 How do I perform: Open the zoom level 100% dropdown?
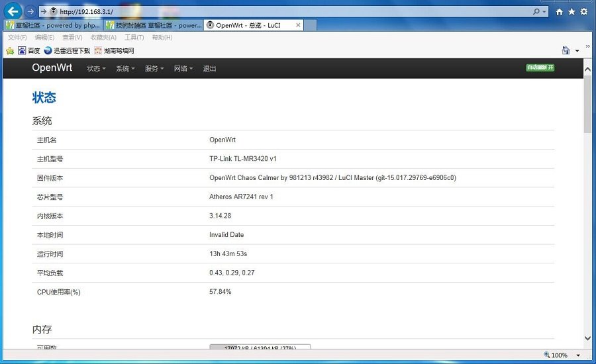point(578,355)
